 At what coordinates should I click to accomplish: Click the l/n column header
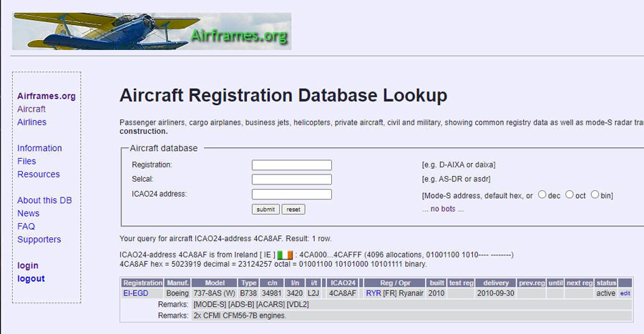[295, 283]
